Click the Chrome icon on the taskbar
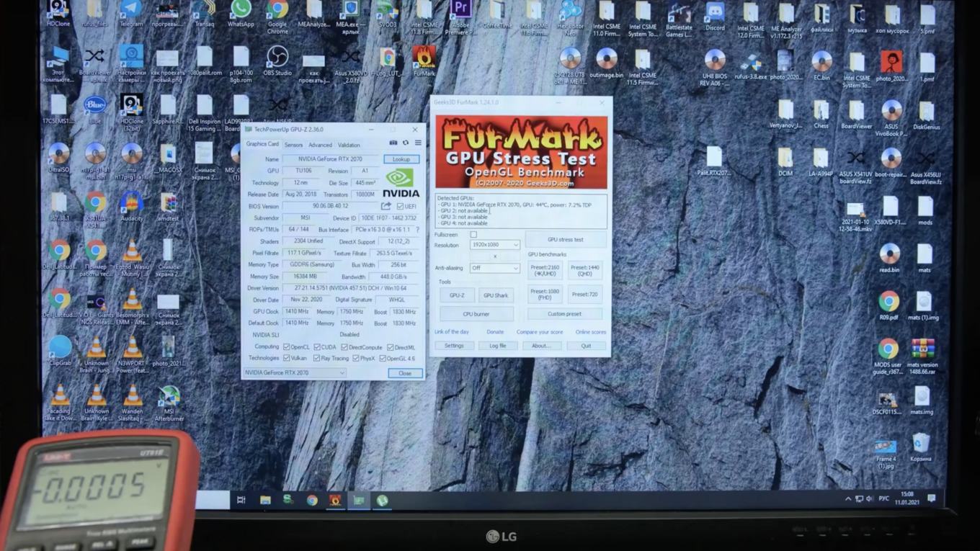The width and height of the screenshot is (980, 551). [312, 500]
